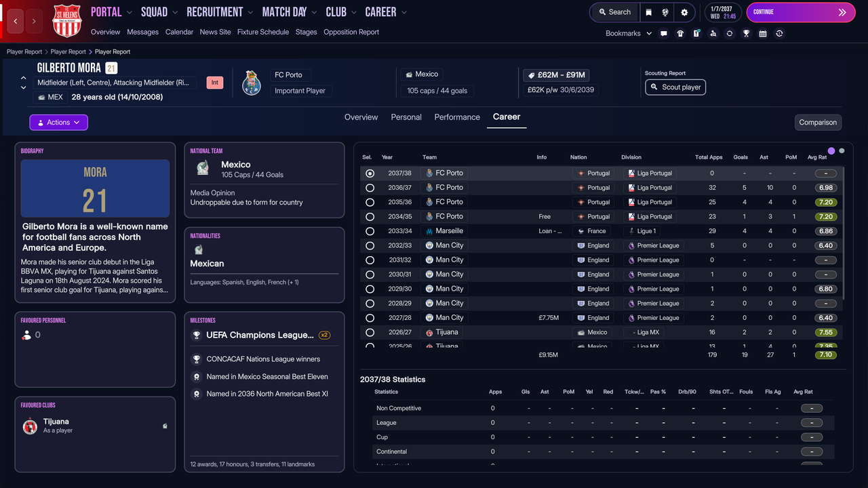Select the 2036/37 FC Porto season radio
The image size is (868, 488).
[370, 188]
